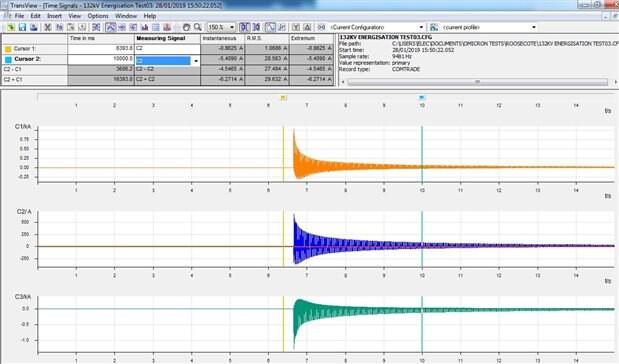Click the blue Cursor 2 marker on ruler

pos(422,97)
